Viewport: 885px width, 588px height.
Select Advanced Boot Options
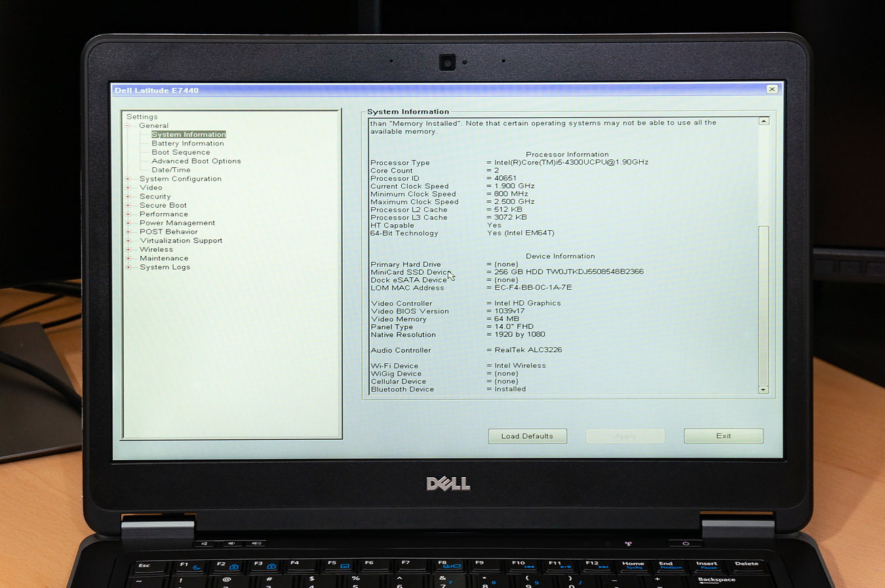pyautogui.click(x=196, y=161)
